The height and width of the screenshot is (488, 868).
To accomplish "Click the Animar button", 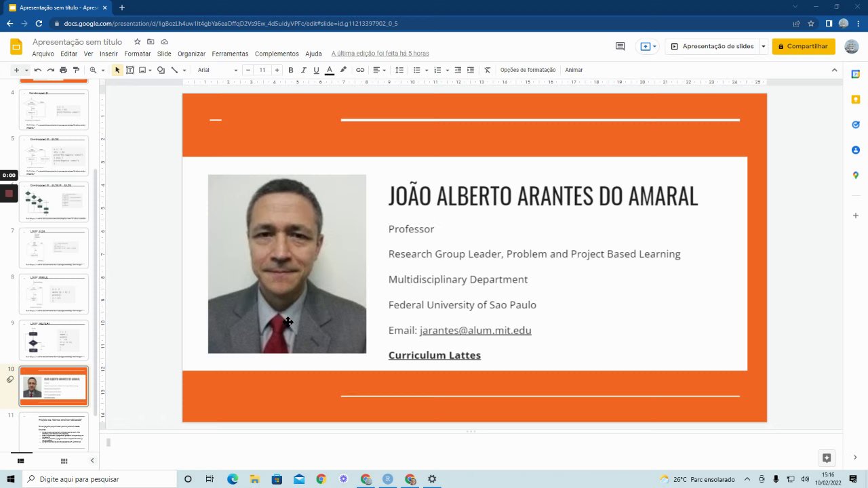I will click(574, 70).
